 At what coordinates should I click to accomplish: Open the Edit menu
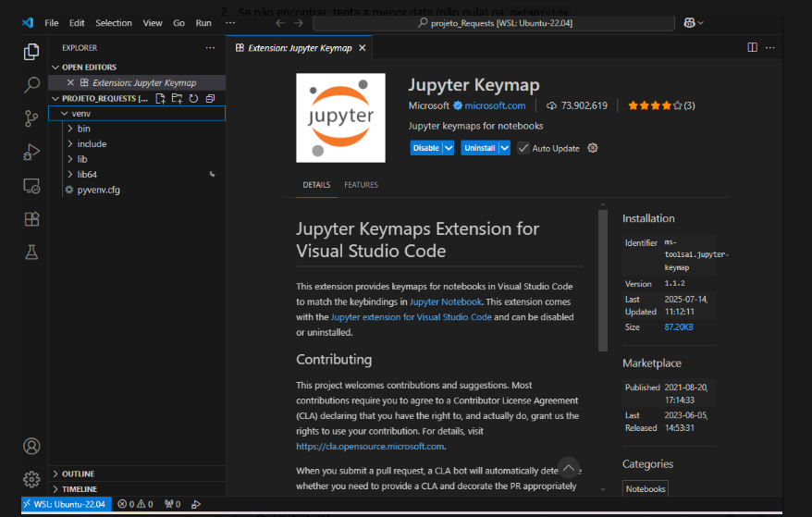[x=77, y=23]
